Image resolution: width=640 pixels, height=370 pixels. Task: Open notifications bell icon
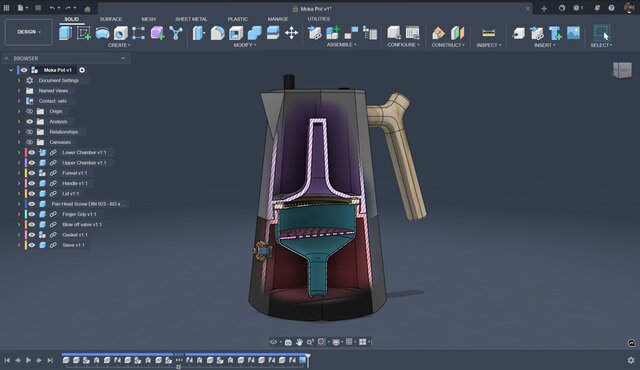click(x=596, y=8)
